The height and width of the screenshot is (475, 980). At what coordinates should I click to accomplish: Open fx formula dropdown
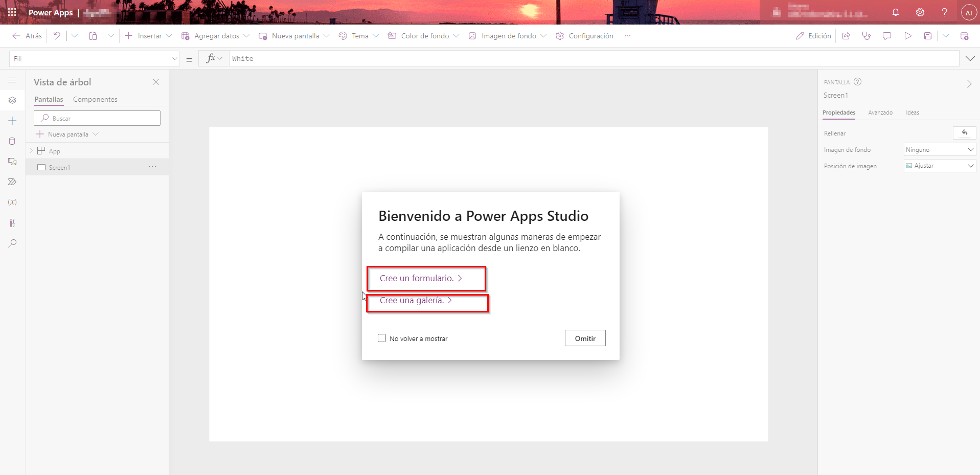214,58
